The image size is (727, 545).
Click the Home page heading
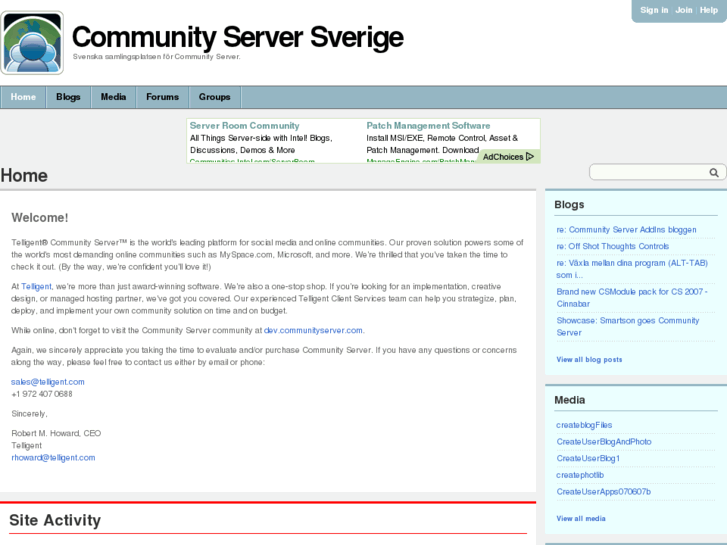[24, 176]
